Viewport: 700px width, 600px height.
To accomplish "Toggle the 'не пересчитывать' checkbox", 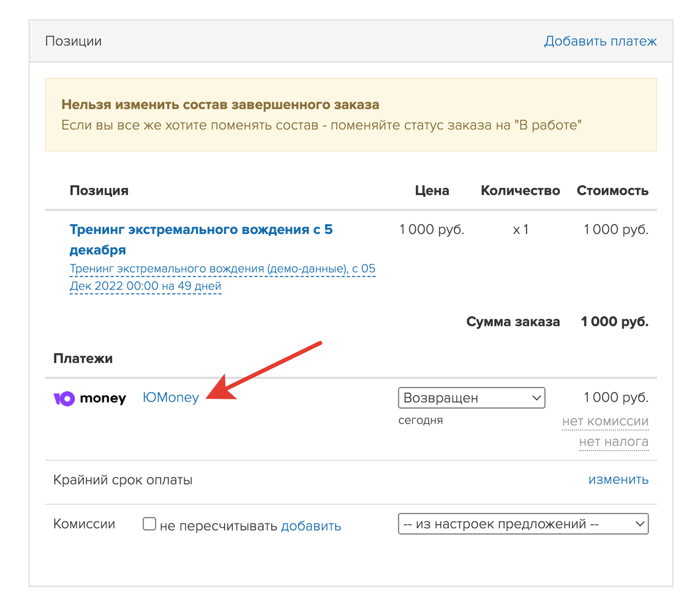I will click(x=149, y=524).
